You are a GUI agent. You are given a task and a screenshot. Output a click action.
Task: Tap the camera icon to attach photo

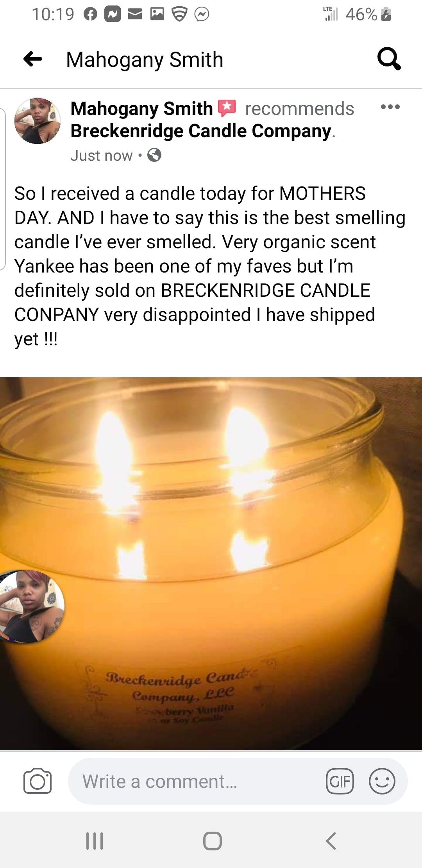[x=38, y=781]
